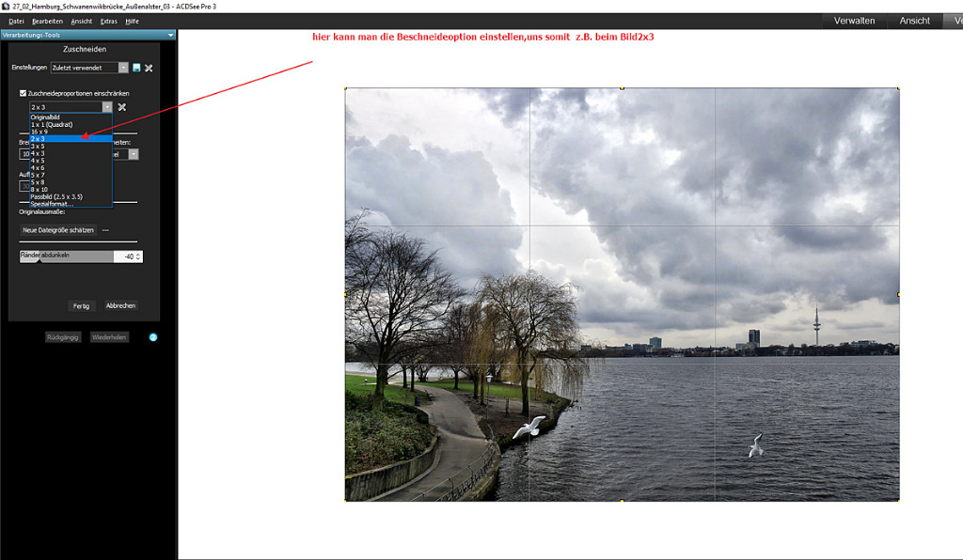Click the Fertig button
The image size is (963, 560).
point(81,305)
